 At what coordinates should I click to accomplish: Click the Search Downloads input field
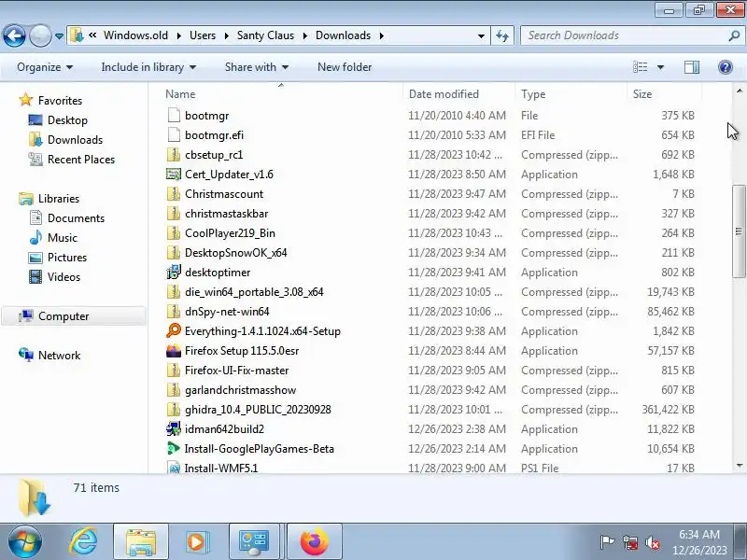(624, 35)
